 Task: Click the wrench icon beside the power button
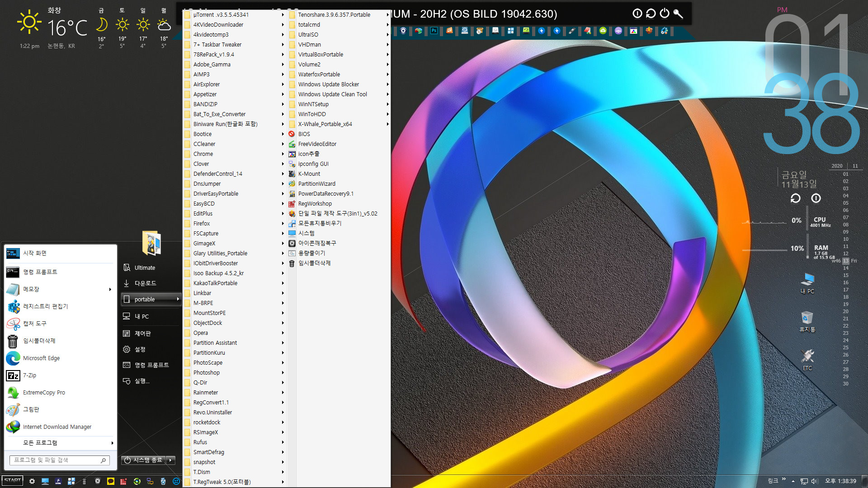pyautogui.click(x=678, y=14)
